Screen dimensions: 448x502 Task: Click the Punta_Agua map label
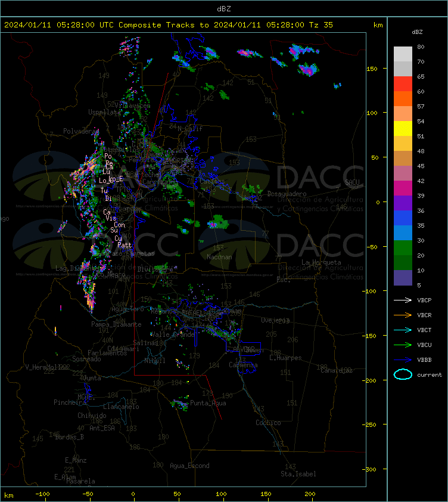tap(208, 403)
